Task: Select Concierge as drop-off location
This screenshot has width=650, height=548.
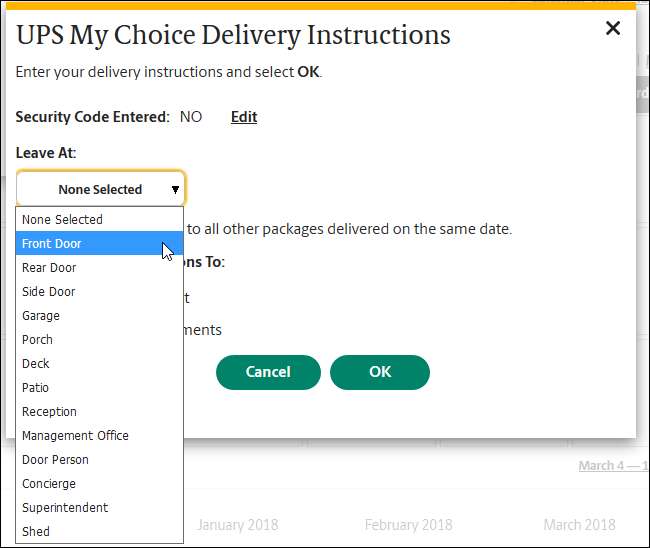Action: (x=49, y=483)
